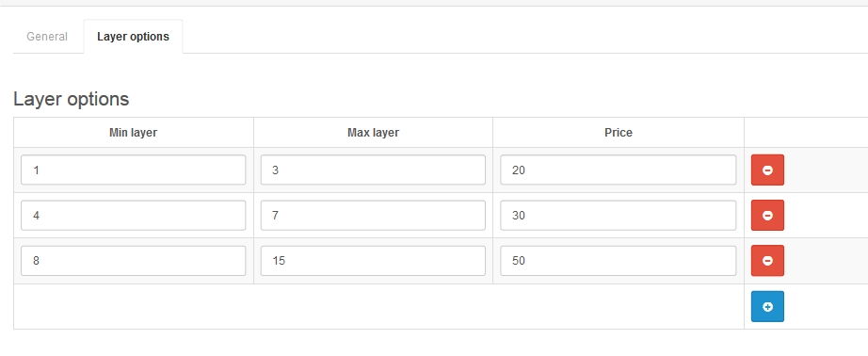Click the Min layer column header
This screenshot has width=868, height=356.
point(134,133)
